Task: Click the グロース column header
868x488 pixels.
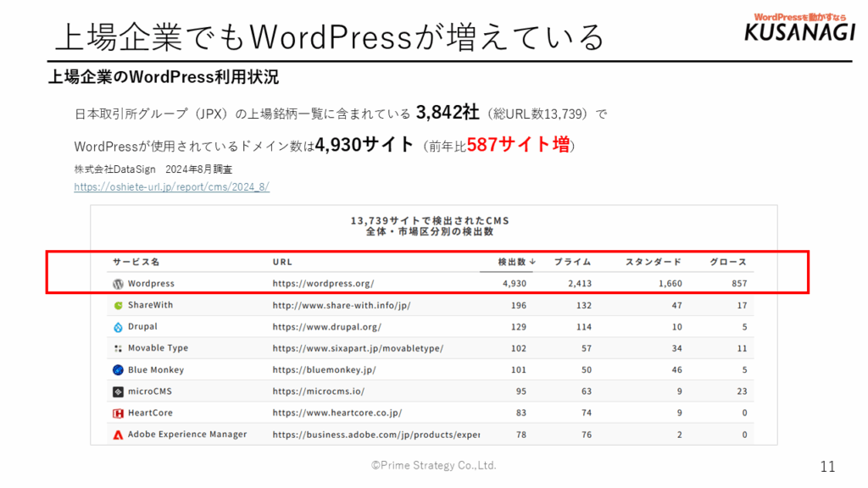Action: pos(728,262)
